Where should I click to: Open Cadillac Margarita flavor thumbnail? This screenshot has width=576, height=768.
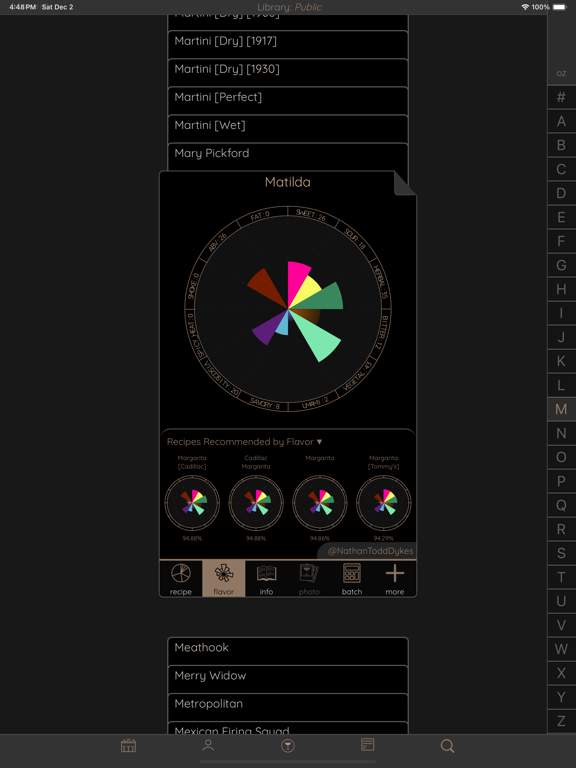(256, 503)
